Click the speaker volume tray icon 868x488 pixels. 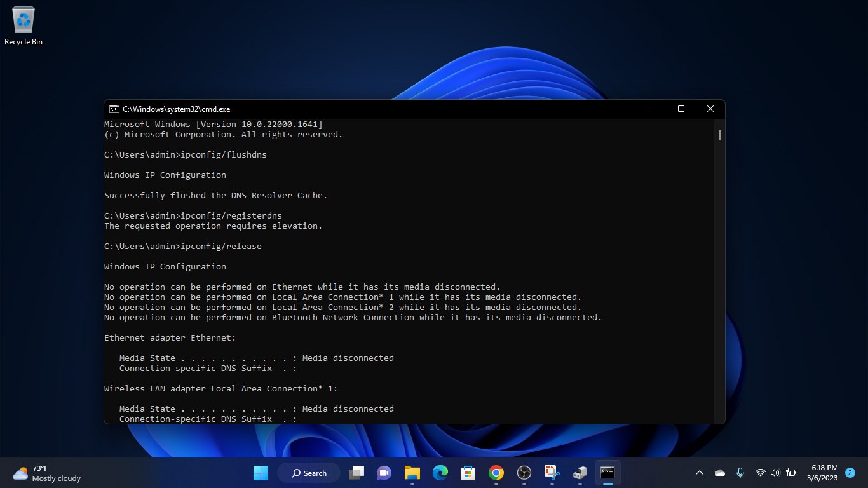pos(775,473)
